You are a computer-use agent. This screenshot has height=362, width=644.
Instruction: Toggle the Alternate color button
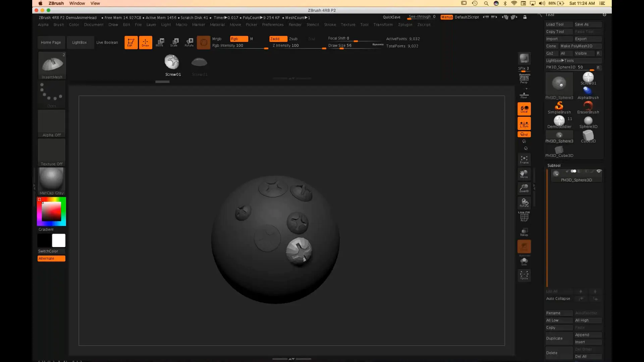tap(51, 258)
